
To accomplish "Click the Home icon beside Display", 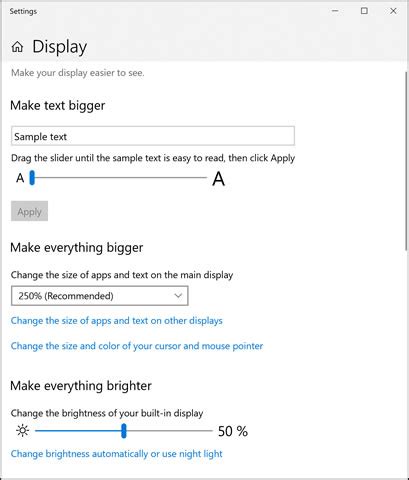I will [17, 47].
